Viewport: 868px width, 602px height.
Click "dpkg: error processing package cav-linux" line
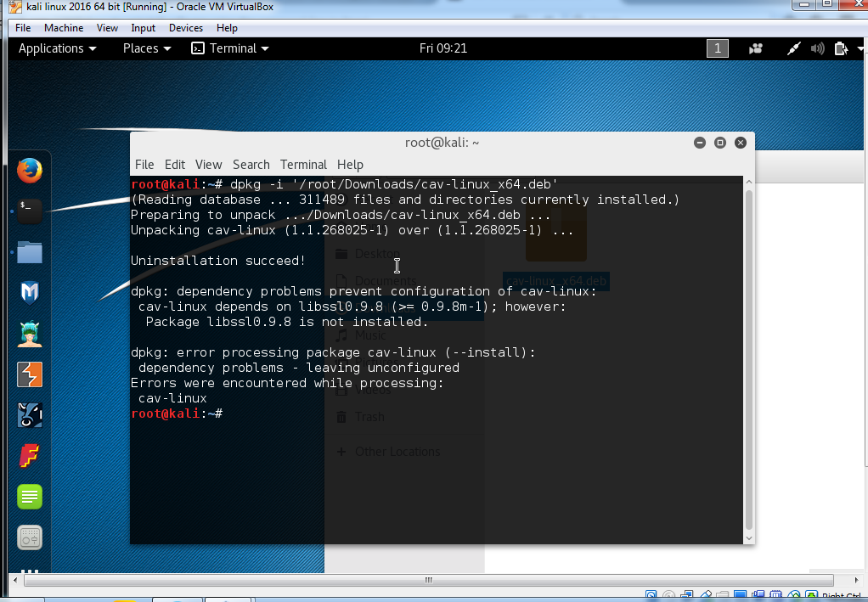pyautogui.click(x=333, y=352)
